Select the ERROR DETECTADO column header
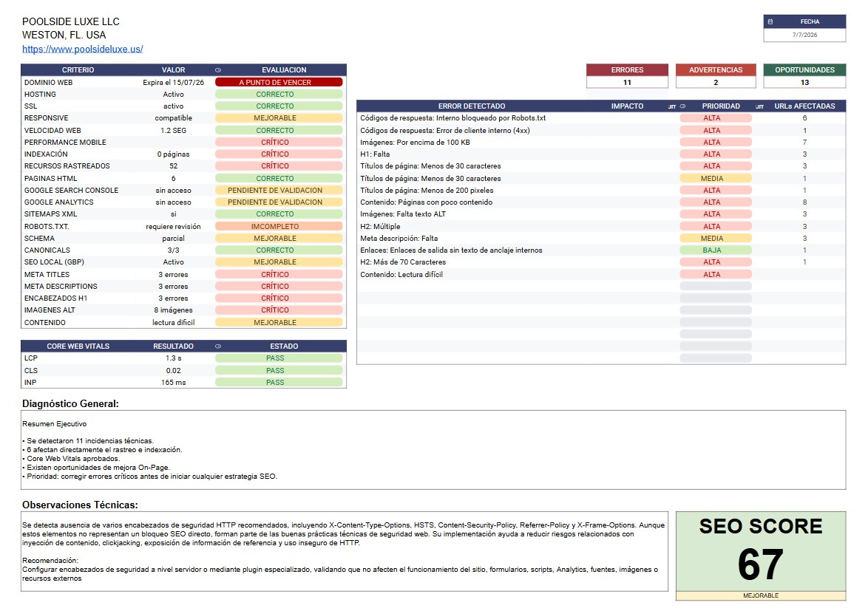 coord(472,106)
